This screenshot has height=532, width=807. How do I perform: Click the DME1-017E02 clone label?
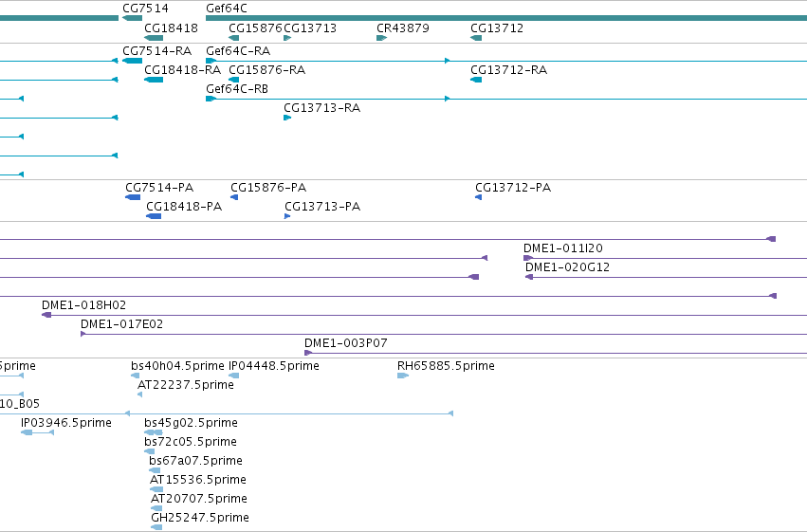(x=122, y=324)
